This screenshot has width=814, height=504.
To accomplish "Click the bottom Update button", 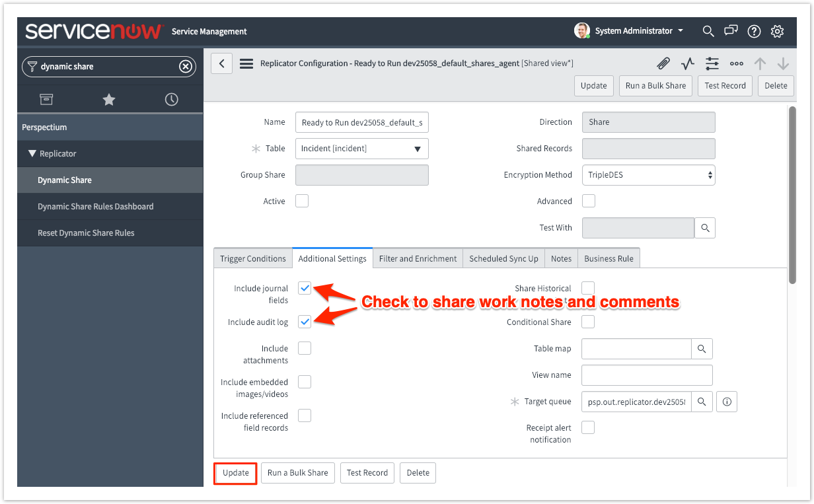I will (x=236, y=473).
